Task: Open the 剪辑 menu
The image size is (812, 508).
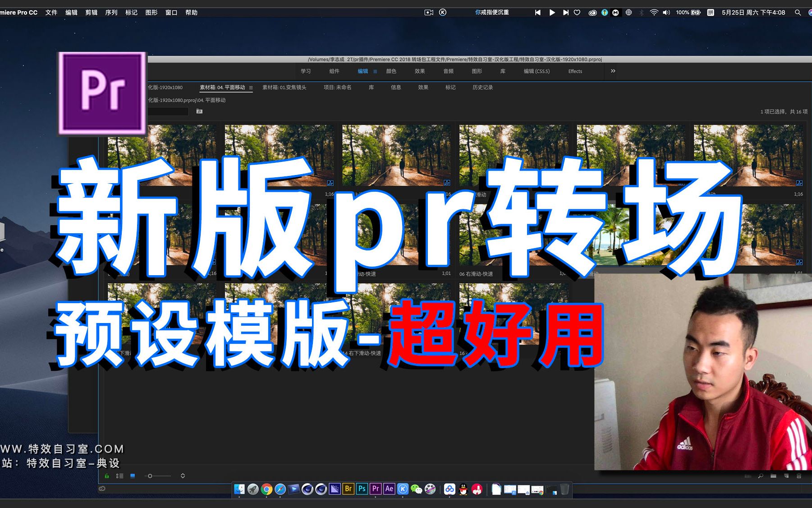Action: (92, 13)
